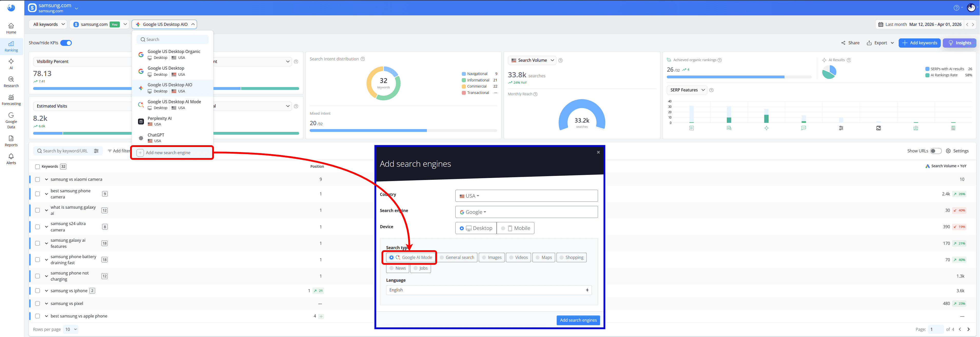This screenshot has width=980, height=337.
Task: Open the Reports section
Action: point(11,141)
